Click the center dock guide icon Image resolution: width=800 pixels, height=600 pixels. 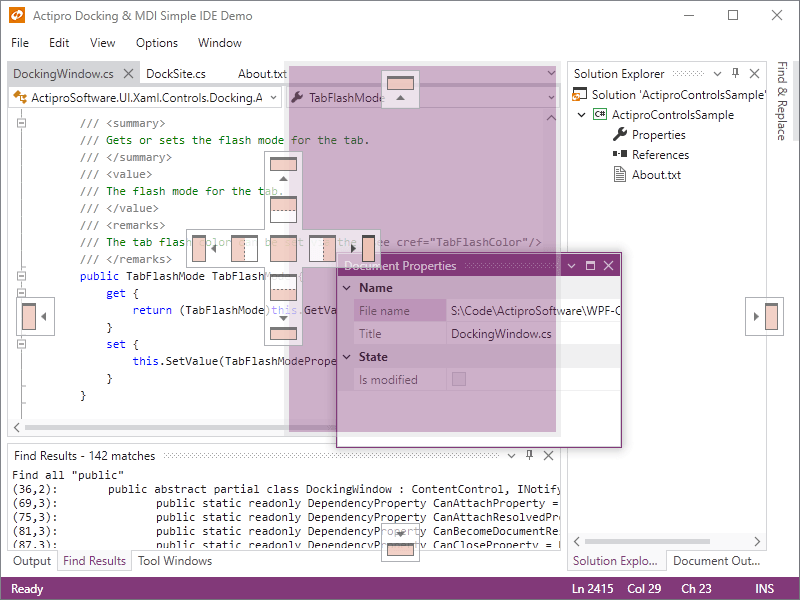click(x=284, y=249)
